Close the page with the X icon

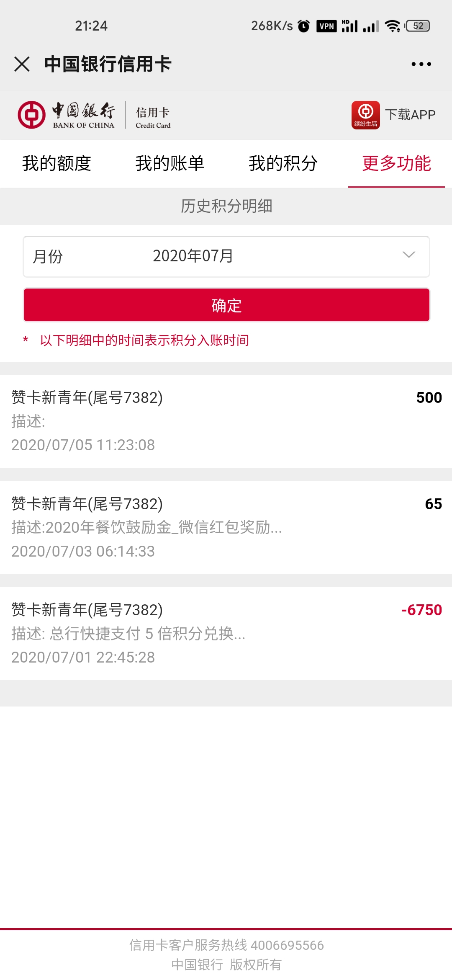tap(22, 64)
